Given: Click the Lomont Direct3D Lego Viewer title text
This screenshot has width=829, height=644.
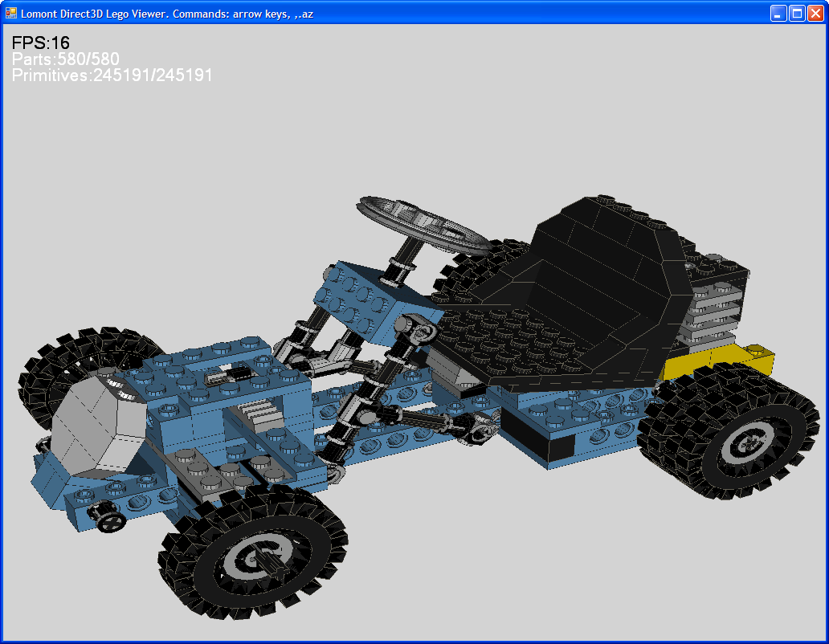Looking at the screenshot, I should click(x=167, y=14).
